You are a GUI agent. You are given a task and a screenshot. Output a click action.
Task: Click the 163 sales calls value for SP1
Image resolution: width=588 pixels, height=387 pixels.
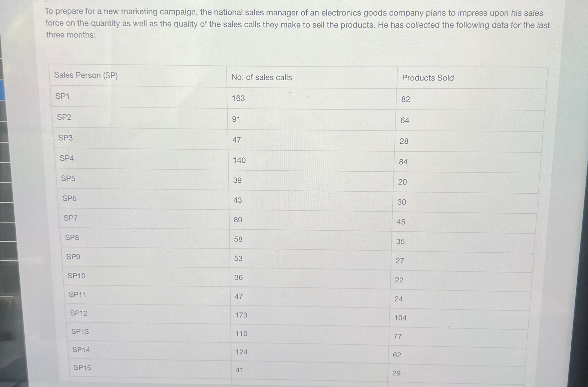(x=238, y=98)
